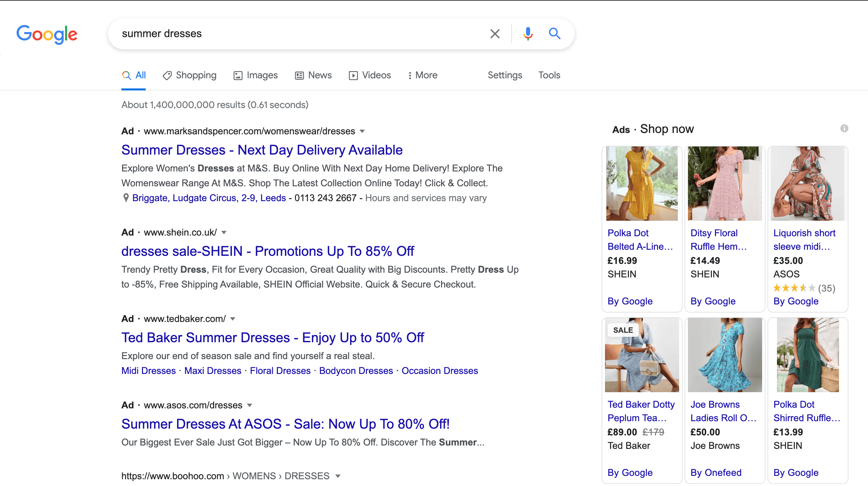
Task: Click the Ted Baker Dotty Peplum Tea title
Action: 641,411
